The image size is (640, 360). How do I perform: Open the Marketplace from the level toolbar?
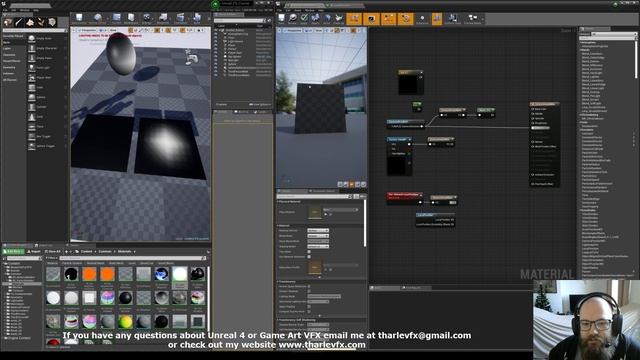[x=131, y=18]
